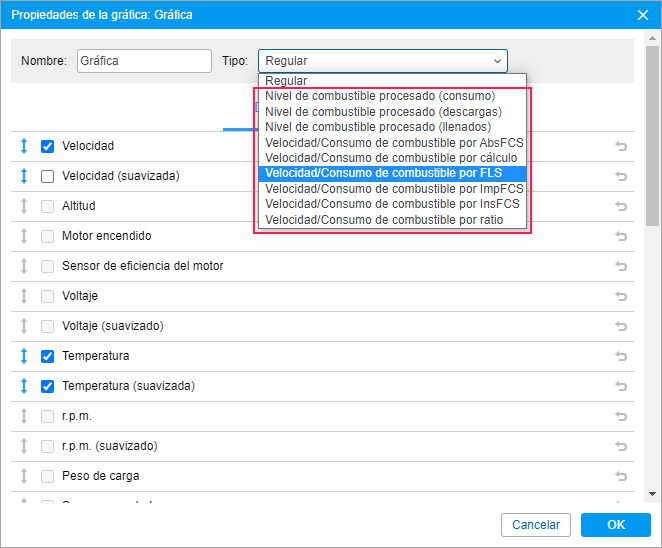Uncheck the Velocidad checkbox
The image size is (662, 548).
(x=47, y=146)
